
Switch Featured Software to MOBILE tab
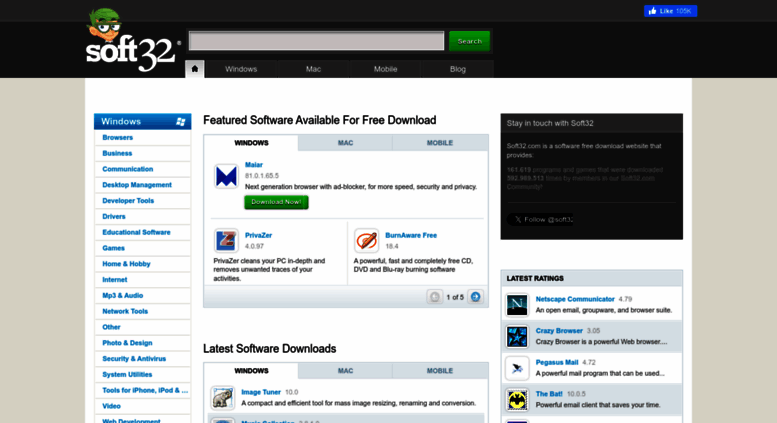[440, 143]
